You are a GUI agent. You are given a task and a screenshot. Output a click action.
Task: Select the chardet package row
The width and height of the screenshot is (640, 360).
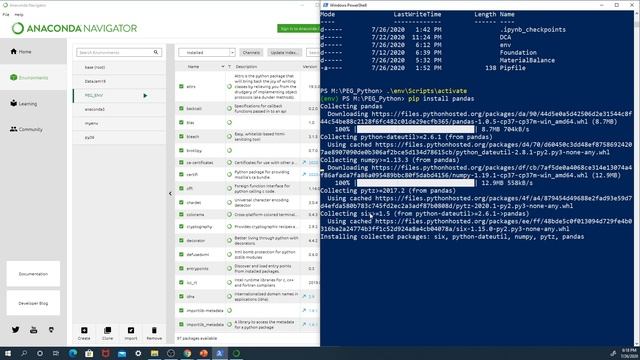click(x=247, y=202)
